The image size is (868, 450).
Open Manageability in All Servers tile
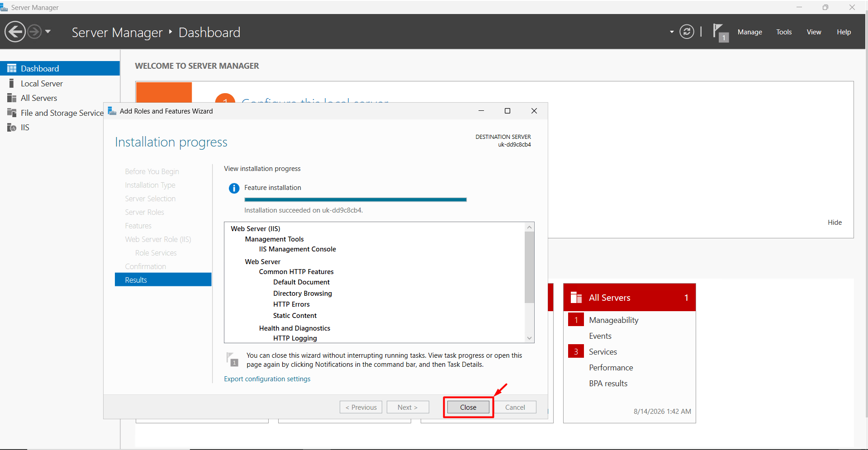pyautogui.click(x=614, y=320)
